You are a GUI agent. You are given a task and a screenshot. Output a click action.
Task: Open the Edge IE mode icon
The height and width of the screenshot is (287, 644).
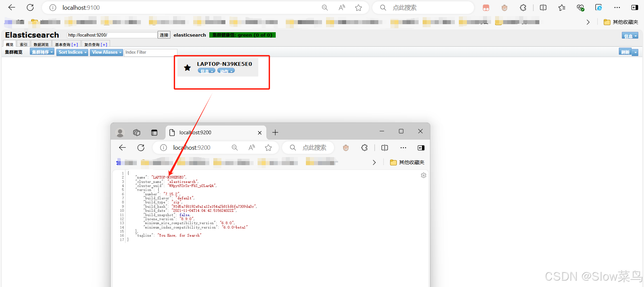click(599, 8)
